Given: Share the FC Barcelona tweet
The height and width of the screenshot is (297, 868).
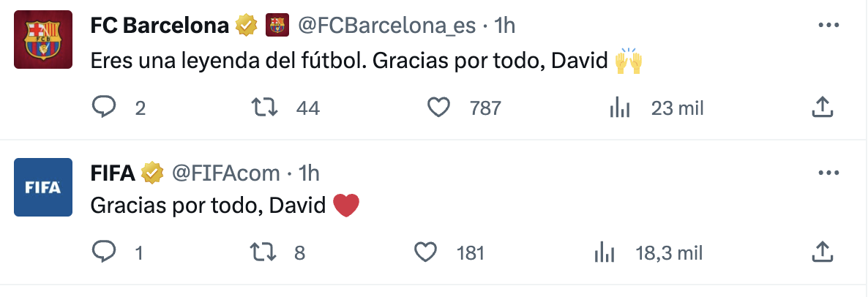Looking at the screenshot, I should (x=823, y=108).
